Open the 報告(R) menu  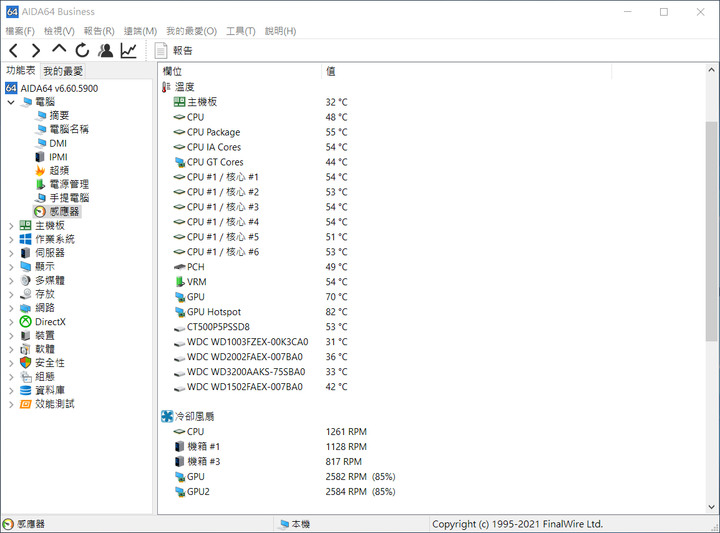99,31
